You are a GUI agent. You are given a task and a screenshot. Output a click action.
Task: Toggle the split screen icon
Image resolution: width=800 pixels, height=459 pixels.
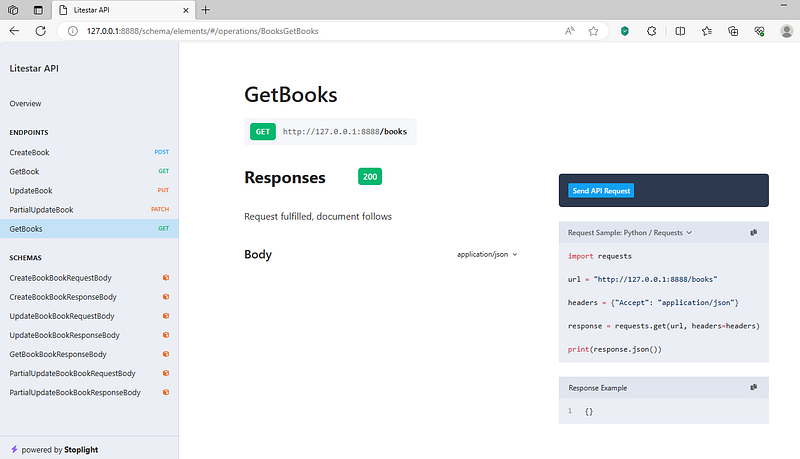click(x=680, y=31)
